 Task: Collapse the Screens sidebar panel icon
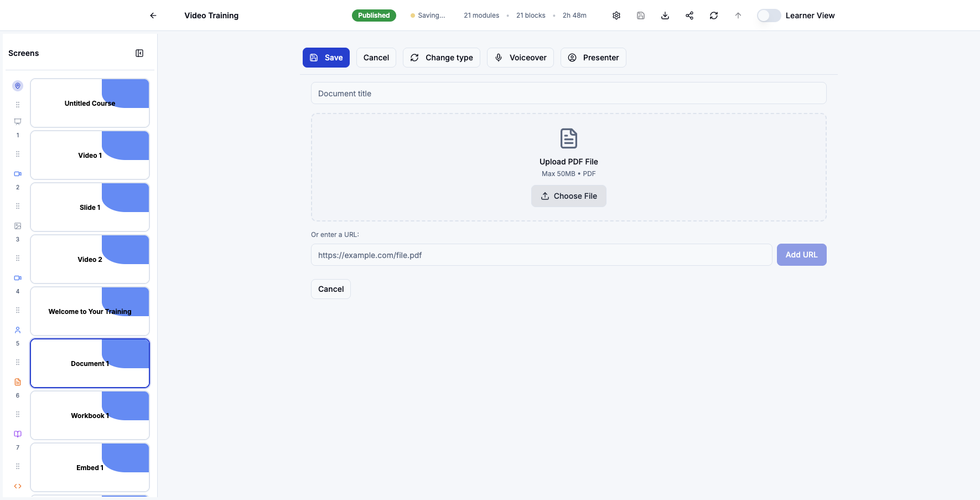(x=139, y=53)
